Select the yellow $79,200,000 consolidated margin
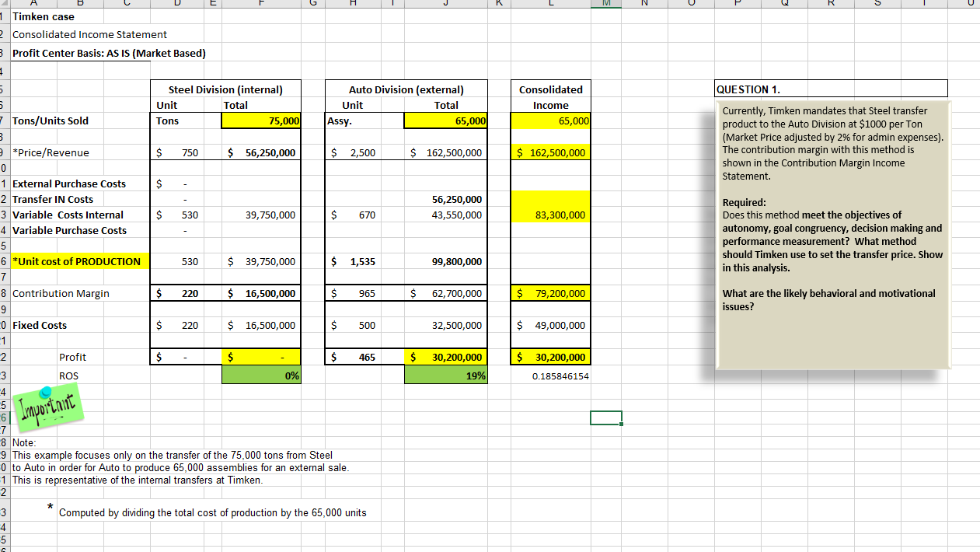980x552 pixels. (550, 293)
